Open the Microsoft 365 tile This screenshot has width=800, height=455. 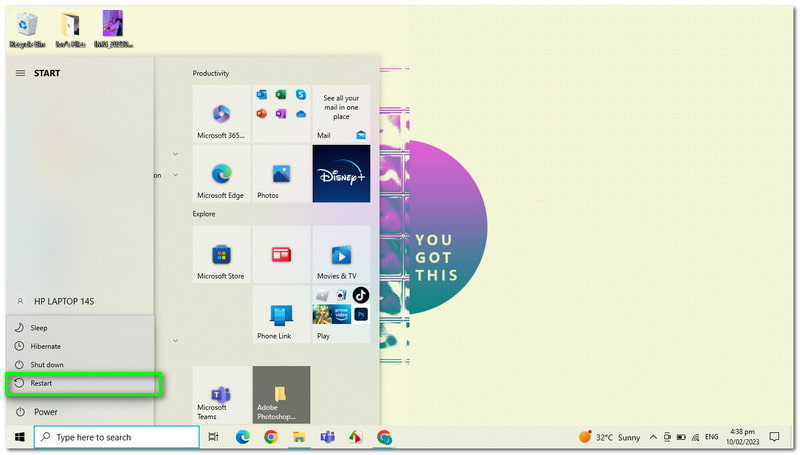[x=221, y=114]
